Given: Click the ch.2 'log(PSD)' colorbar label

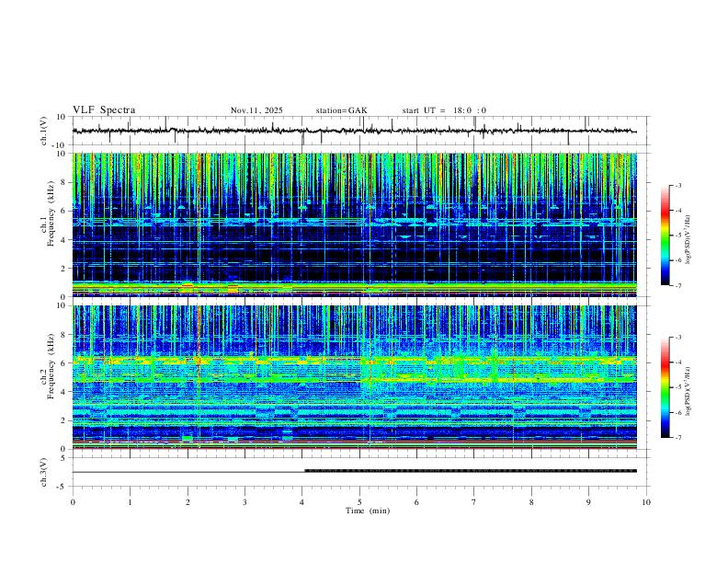Looking at the screenshot, I should coord(688,391).
